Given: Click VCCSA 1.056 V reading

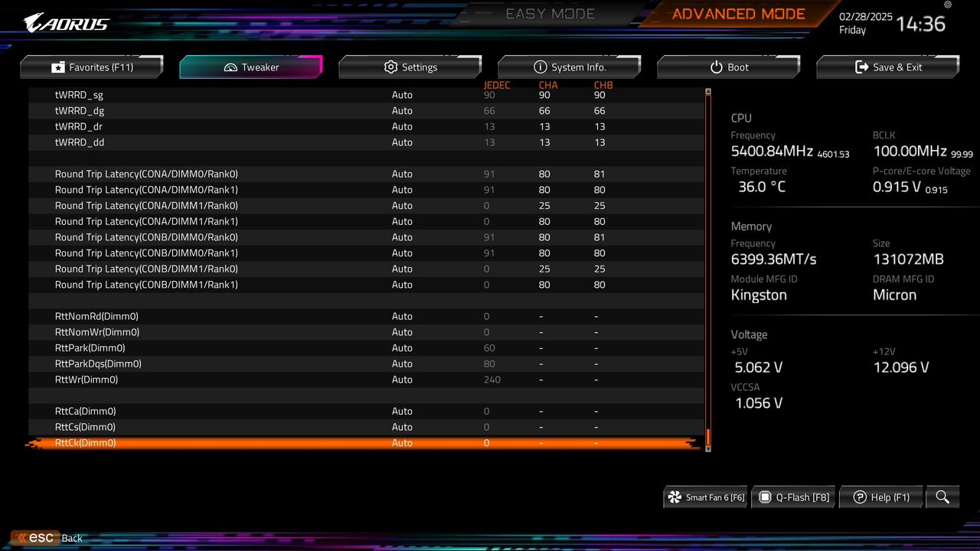Looking at the screenshot, I should (x=759, y=403).
